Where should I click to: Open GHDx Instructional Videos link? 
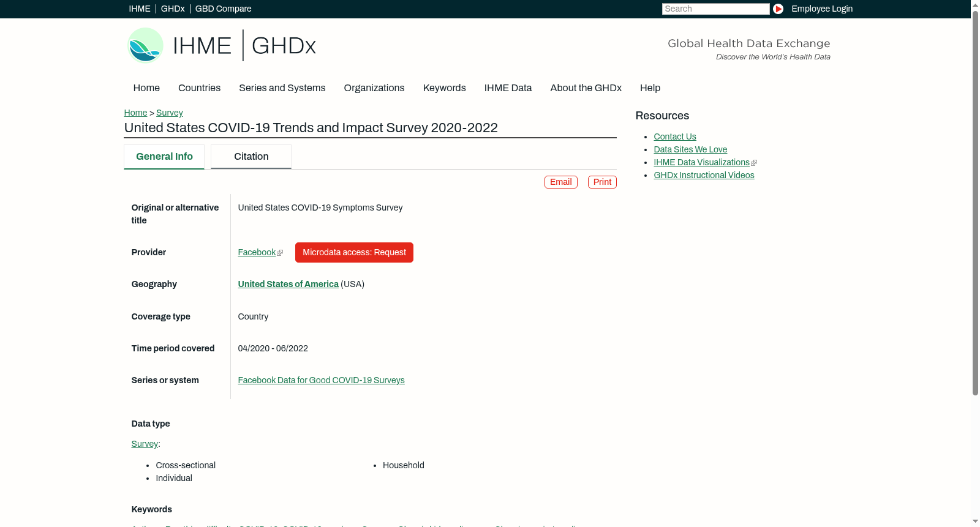(x=704, y=175)
